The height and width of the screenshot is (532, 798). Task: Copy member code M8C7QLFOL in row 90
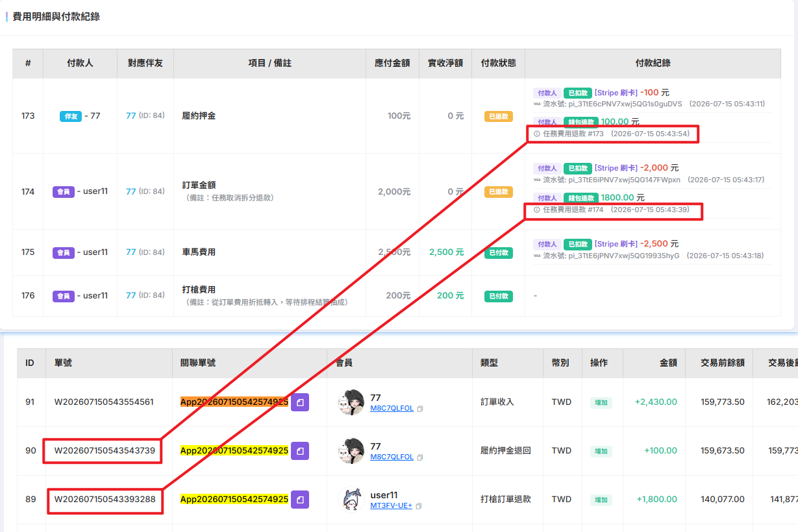[420, 457]
